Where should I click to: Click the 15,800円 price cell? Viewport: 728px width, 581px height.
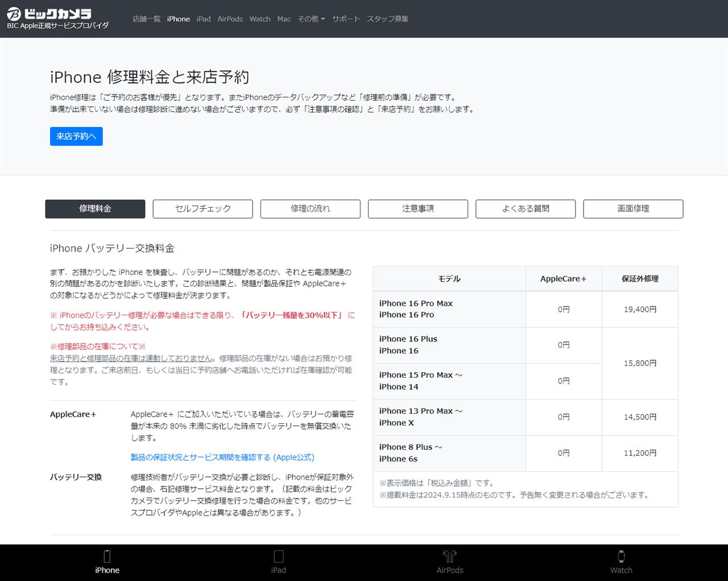point(640,363)
